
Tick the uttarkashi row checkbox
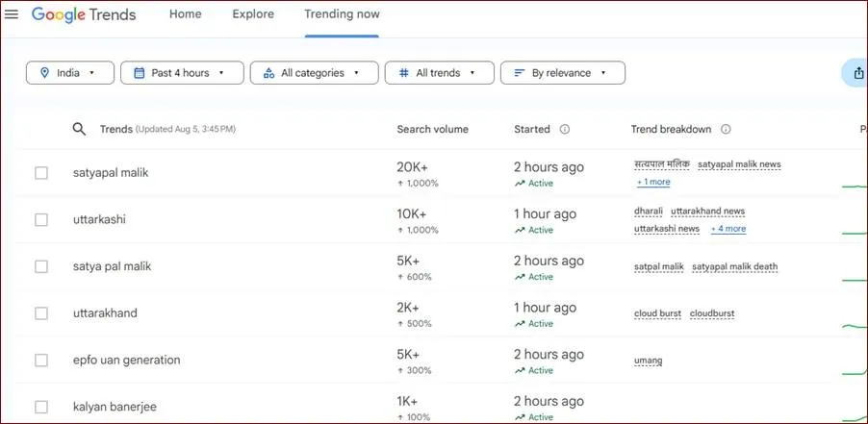pos(41,220)
